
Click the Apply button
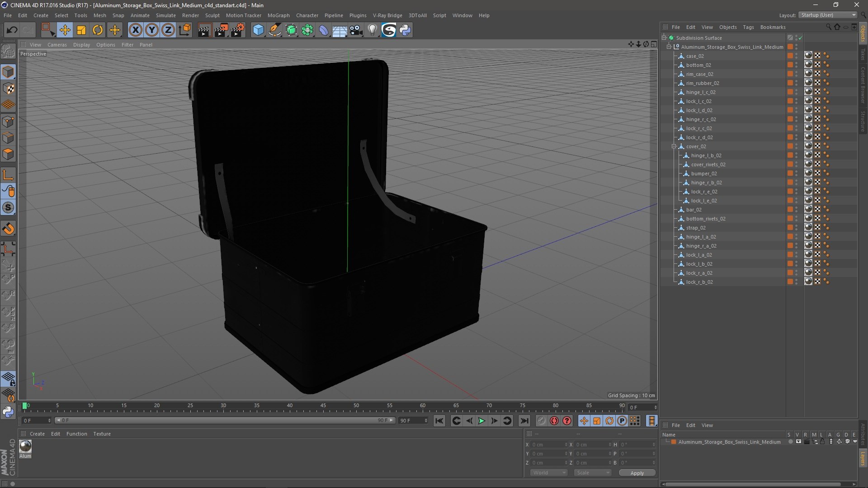(637, 473)
